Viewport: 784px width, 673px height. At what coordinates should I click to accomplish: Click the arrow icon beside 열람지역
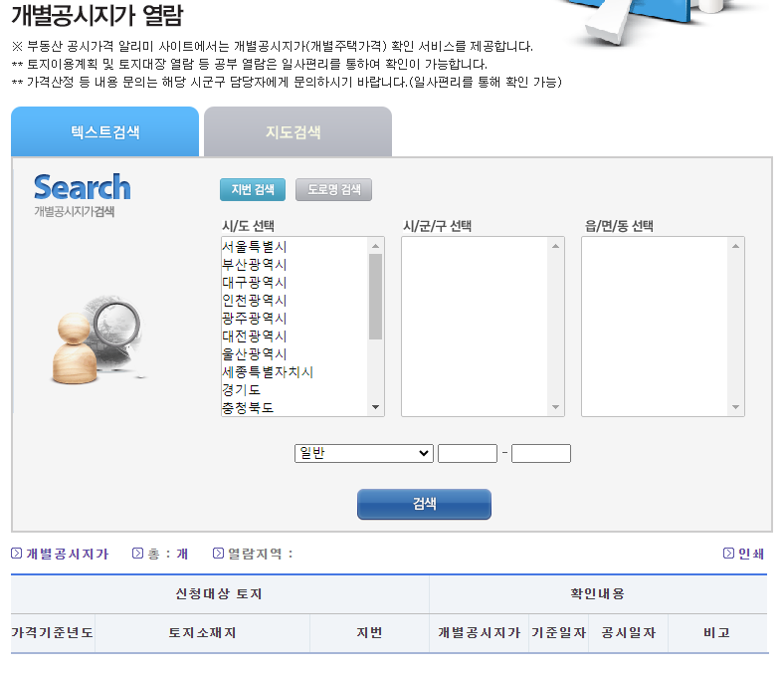tap(218, 553)
